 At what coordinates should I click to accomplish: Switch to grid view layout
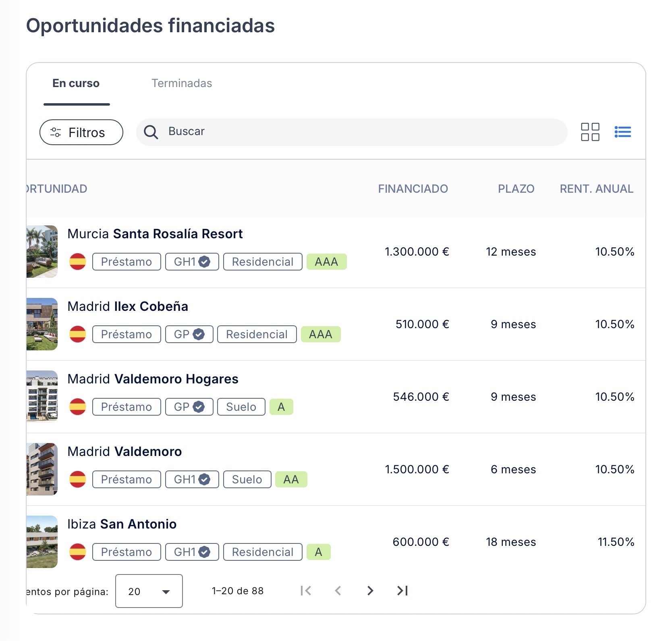point(590,132)
